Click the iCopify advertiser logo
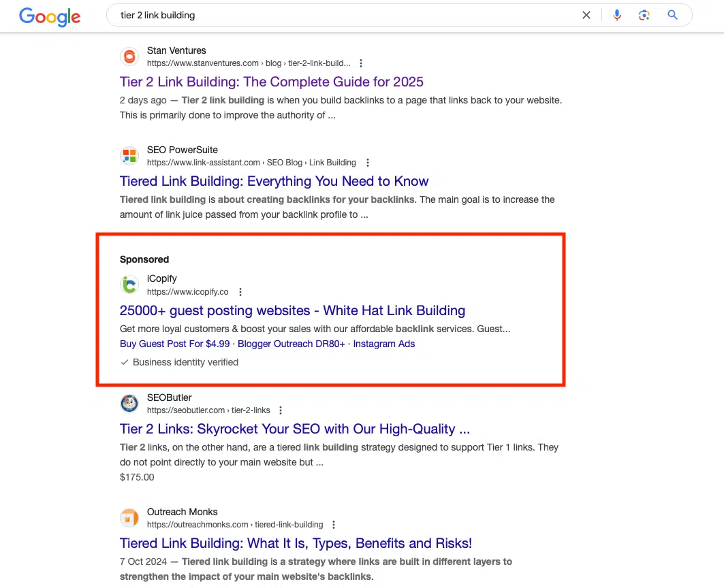The height and width of the screenshot is (588, 724). pyautogui.click(x=129, y=284)
